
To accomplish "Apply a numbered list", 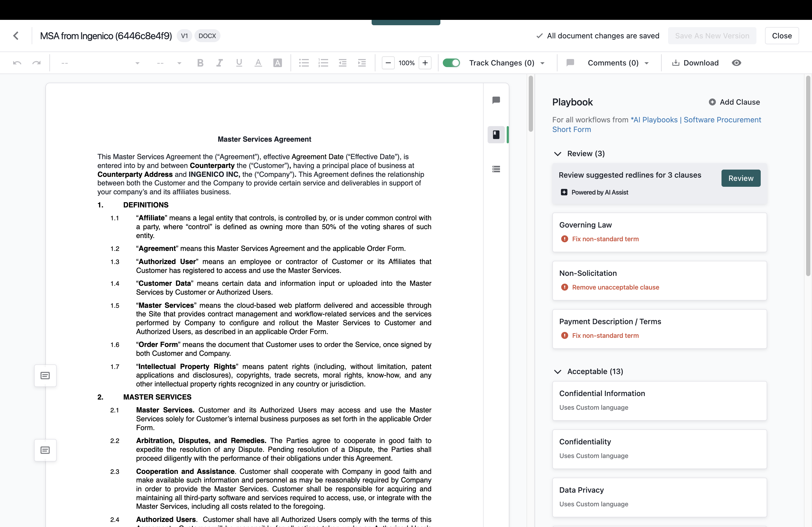I will [323, 63].
